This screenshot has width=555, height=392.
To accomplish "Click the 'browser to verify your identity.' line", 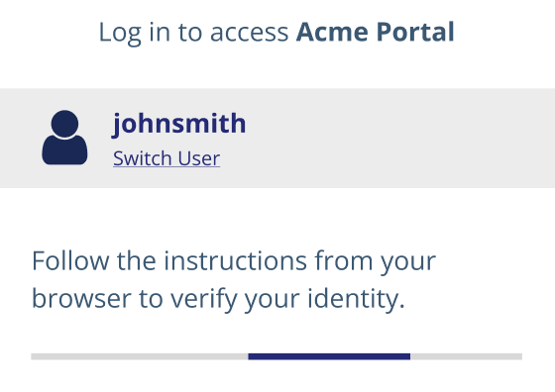I will pos(218,299).
